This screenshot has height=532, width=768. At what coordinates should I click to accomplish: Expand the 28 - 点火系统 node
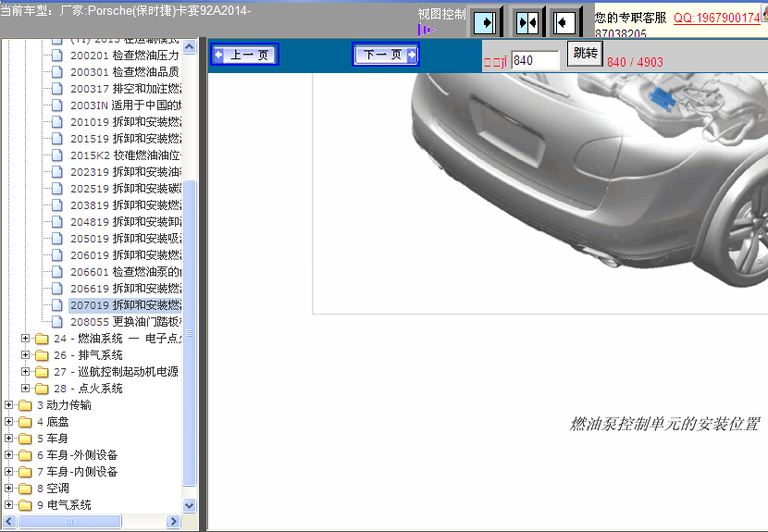[x=26, y=389]
